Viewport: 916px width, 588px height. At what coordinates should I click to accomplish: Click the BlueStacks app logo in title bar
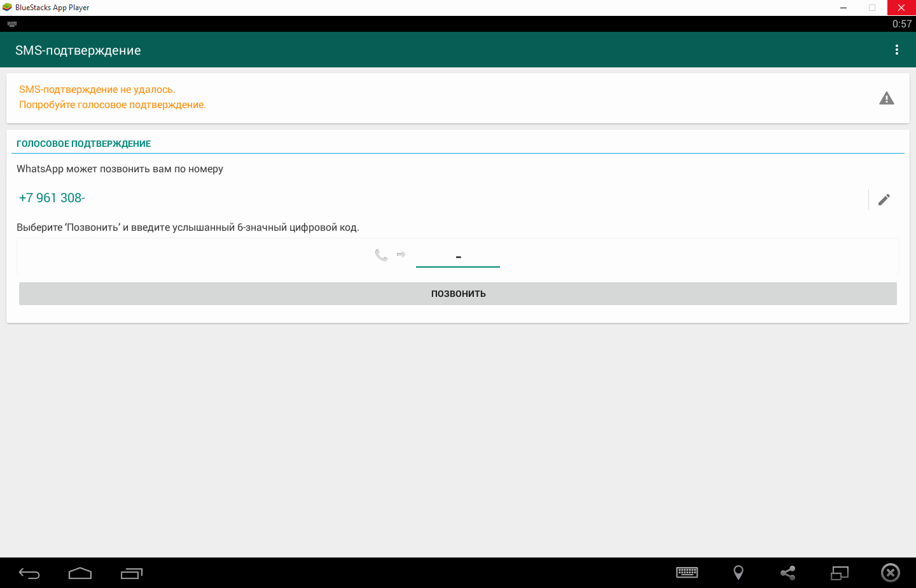(x=7, y=8)
